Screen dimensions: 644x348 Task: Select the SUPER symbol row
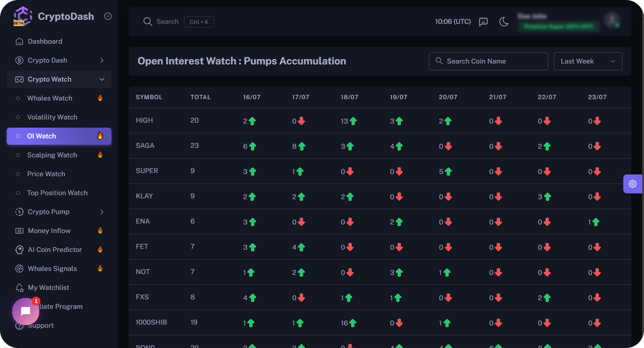click(x=380, y=171)
